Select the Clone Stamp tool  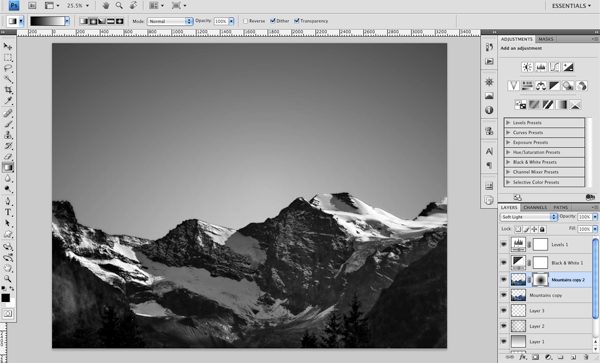pos(8,135)
